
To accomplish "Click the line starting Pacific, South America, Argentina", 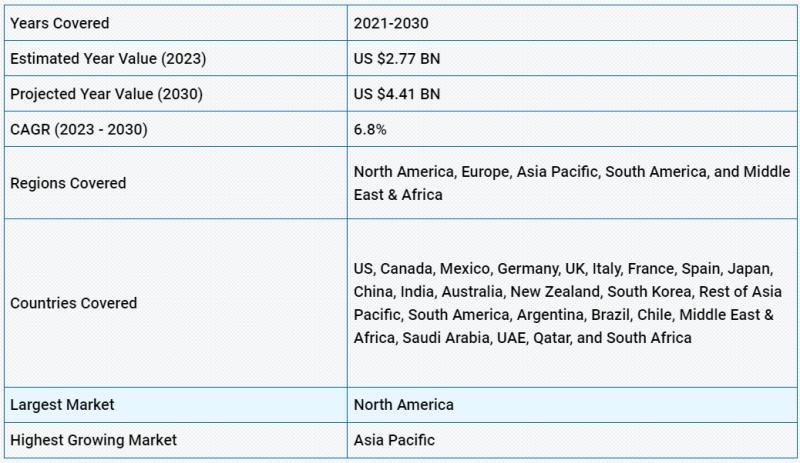I will [x=563, y=314].
